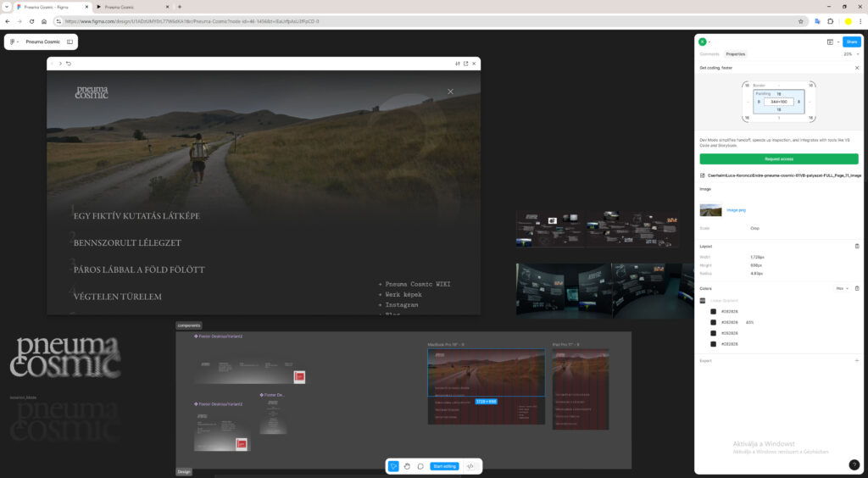The image size is (868, 478).
Task: Select the Hand tool in bottom toolbar
Action: tap(407, 466)
